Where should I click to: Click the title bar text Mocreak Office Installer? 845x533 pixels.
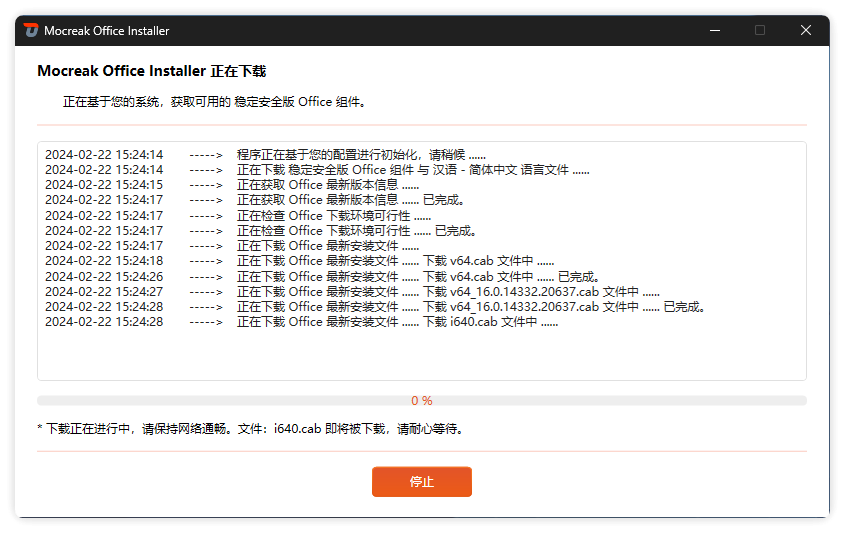point(107,31)
